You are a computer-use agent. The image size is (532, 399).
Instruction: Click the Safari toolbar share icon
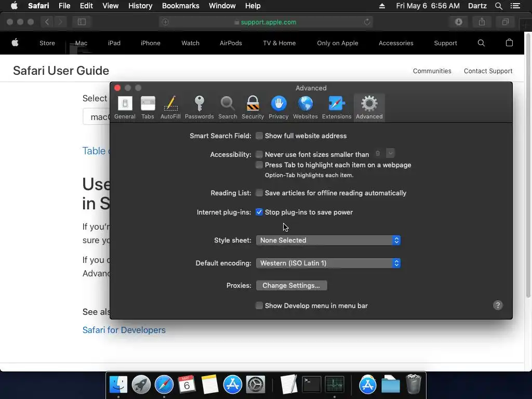point(482,22)
